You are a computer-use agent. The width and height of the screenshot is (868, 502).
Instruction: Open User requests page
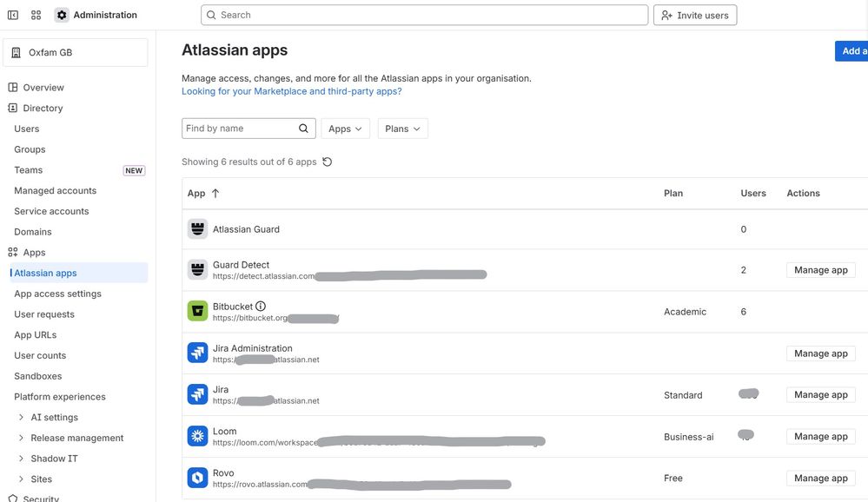[x=44, y=314]
